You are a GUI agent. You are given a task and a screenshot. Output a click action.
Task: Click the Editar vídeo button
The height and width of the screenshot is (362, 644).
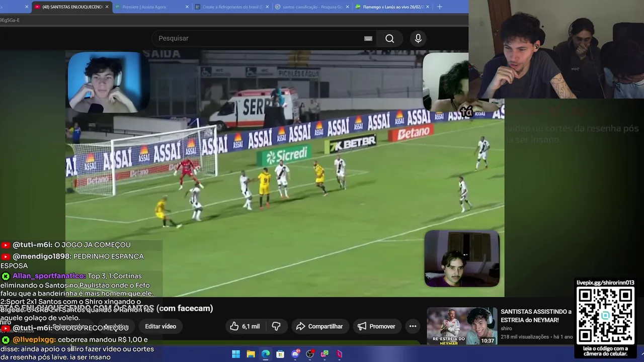(x=160, y=326)
